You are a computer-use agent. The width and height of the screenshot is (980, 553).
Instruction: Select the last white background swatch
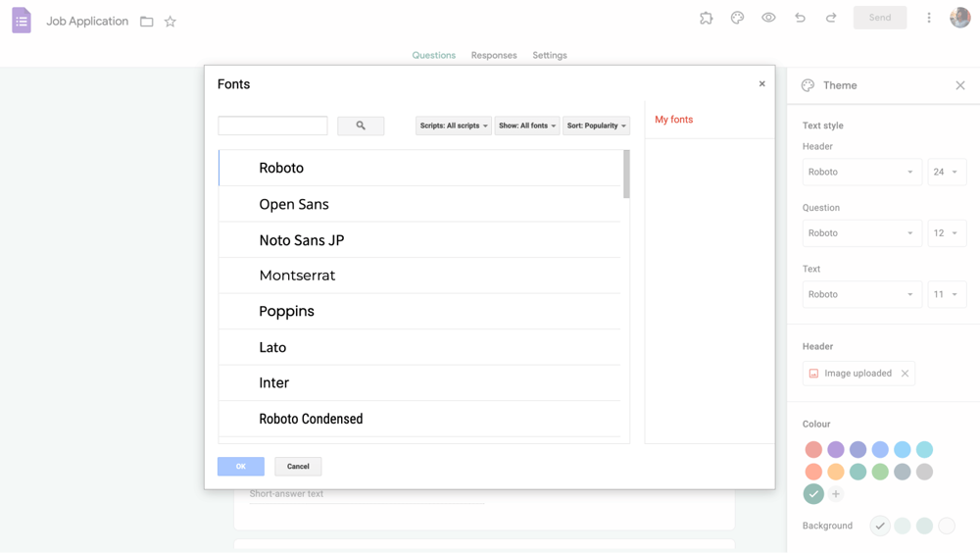point(947,527)
